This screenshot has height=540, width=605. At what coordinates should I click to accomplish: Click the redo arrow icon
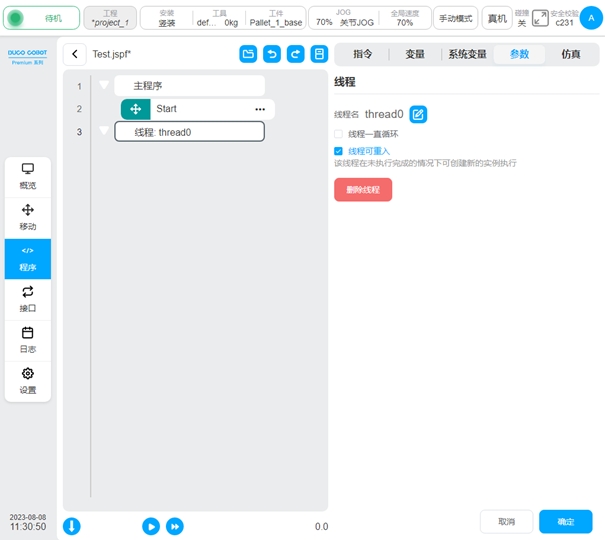click(x=296, y=55)
